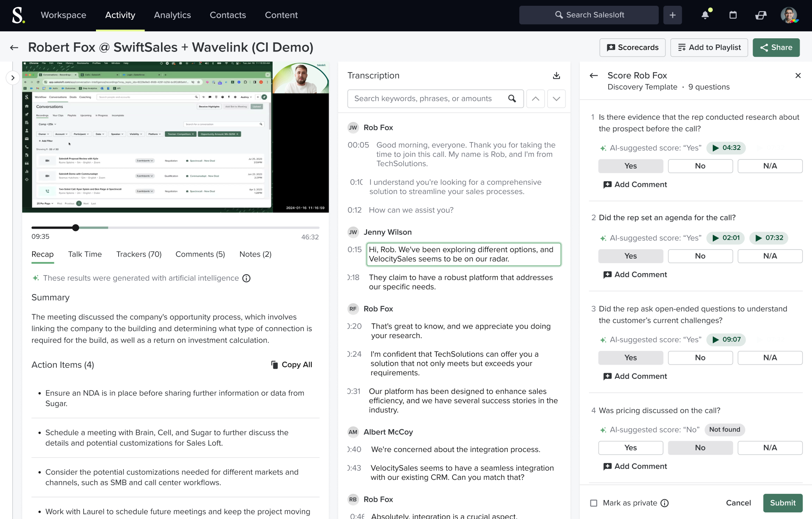Jump to previous search result arrow
Image resolution: width=812 pixels, height=519 pixels.
point(535,98)
